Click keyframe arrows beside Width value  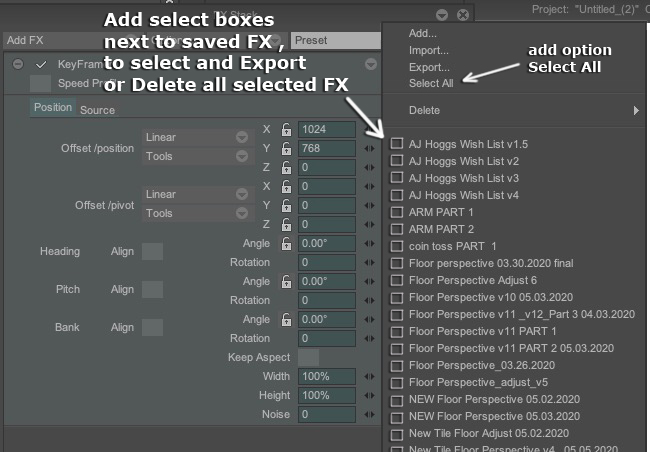tap(369, 377)
